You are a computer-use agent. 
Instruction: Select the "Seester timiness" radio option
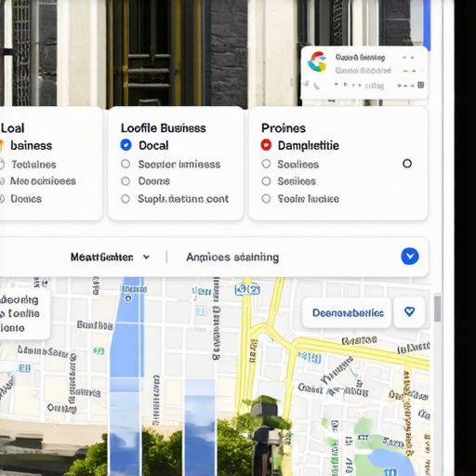pyautogui.click(x=126, y=164)
